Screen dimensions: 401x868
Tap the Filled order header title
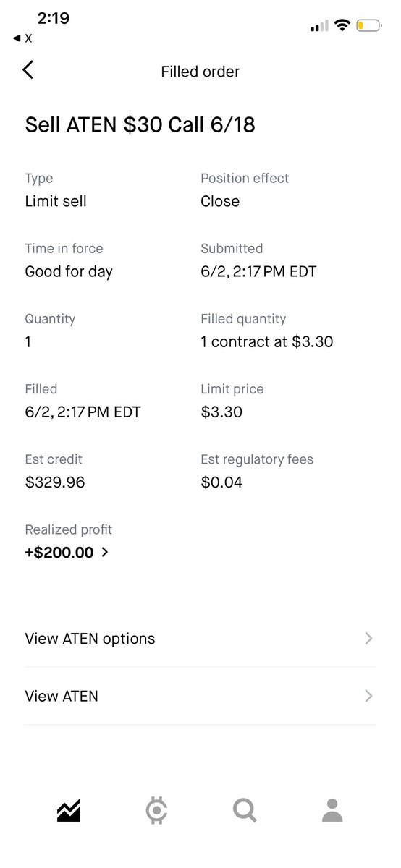click(200, 72)
